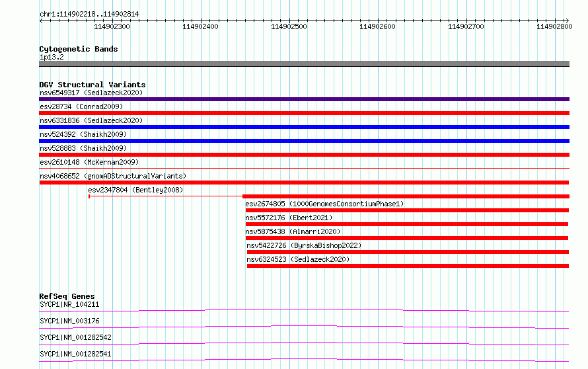Click the red nsv6324523 variant bar

pyautogui.click(x=408, y=266)
